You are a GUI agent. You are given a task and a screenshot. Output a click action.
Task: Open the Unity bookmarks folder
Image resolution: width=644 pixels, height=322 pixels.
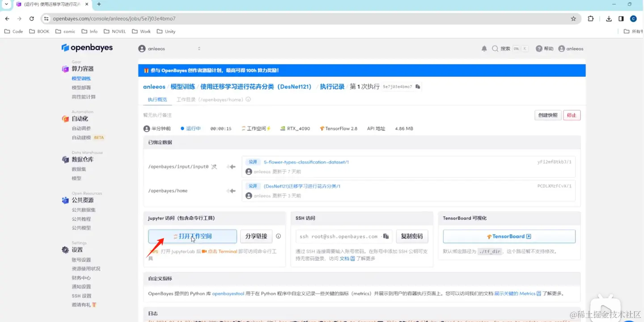pyautogui.click(x=166, y=31)
